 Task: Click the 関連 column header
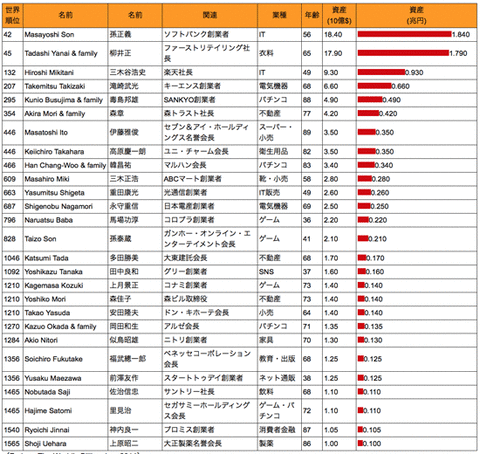(210, 15)
